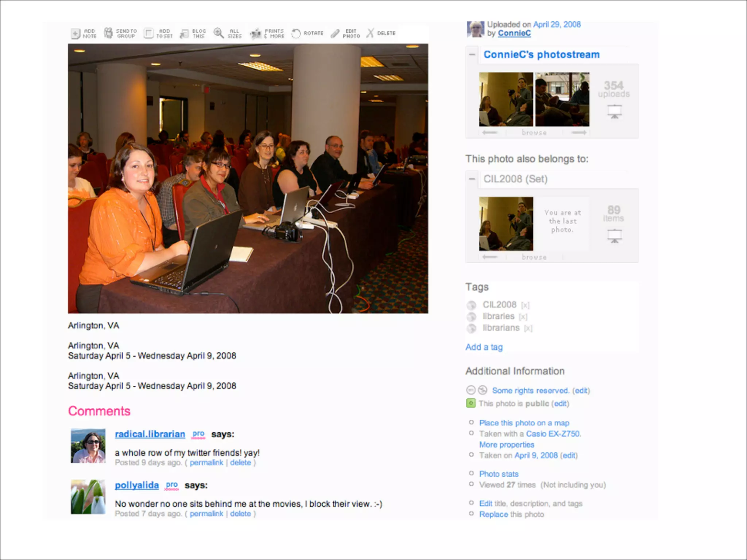Click pro badge next to radical.librarian
Image resolution: width=747 pixels, height=560 pixels.
pos(198,434)
